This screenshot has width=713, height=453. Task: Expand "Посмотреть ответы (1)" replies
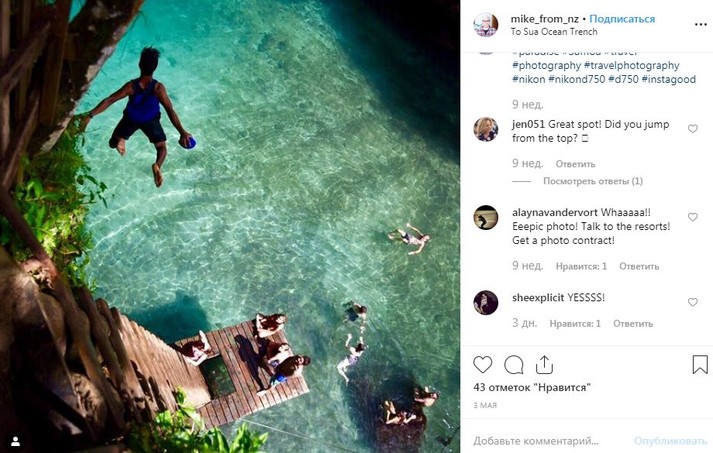coord(592,181)
